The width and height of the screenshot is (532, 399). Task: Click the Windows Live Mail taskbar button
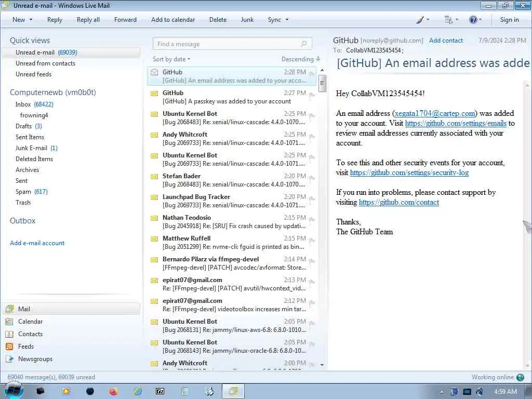(233, 391)
